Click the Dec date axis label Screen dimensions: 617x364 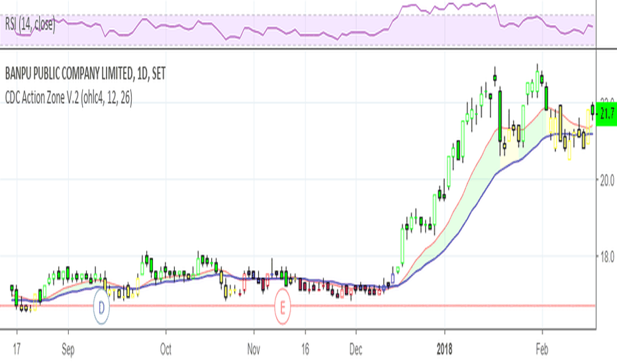pos(356,349)
